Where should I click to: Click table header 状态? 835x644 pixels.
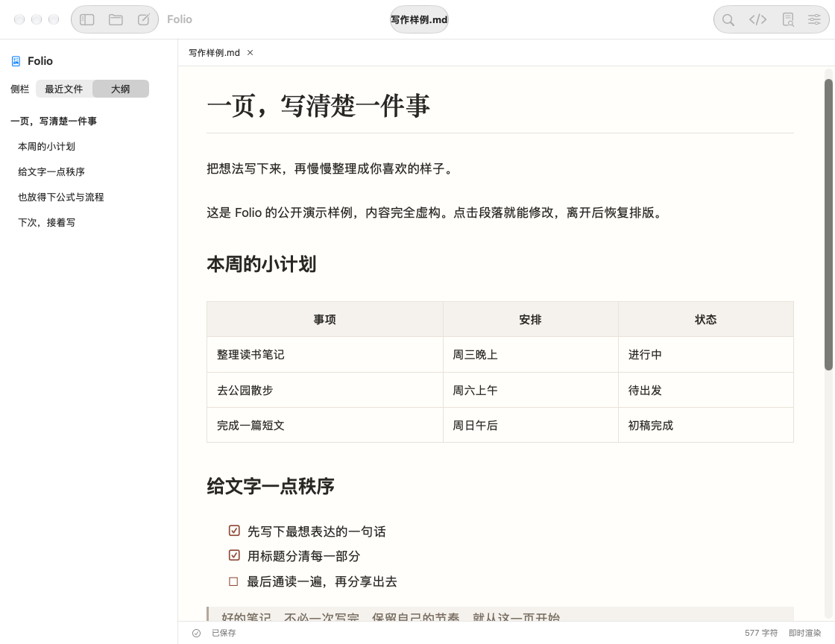coord(705,319)
